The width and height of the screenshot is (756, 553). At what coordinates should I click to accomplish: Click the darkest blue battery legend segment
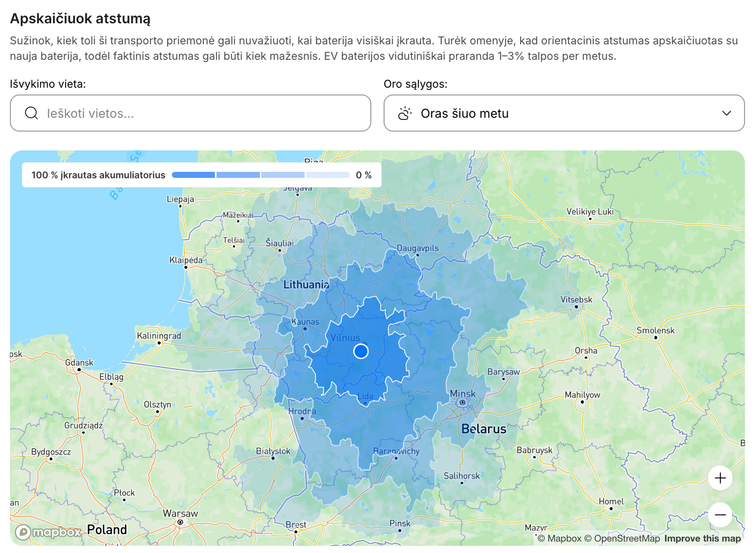tap(193, 175)
